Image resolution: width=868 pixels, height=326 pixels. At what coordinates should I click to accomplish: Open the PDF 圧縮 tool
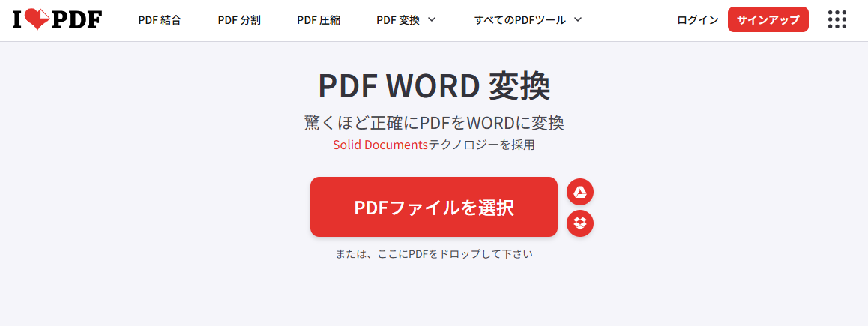pyautogui.click(x=318, y=20)
